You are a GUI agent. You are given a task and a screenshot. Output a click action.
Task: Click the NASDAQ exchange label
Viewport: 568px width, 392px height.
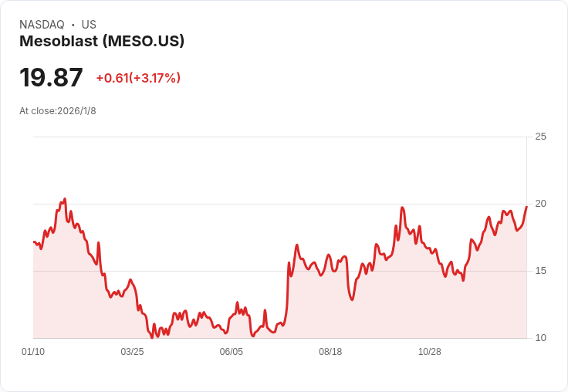point(42,25)
